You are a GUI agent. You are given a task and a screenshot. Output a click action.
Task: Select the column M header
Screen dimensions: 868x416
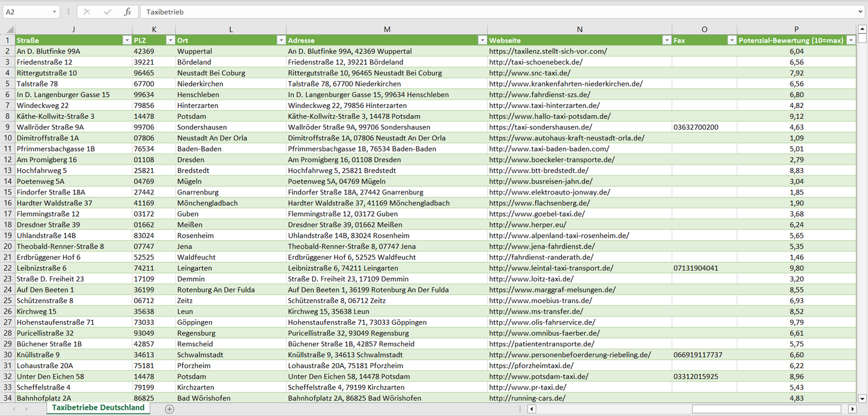(x=387, y=29)
